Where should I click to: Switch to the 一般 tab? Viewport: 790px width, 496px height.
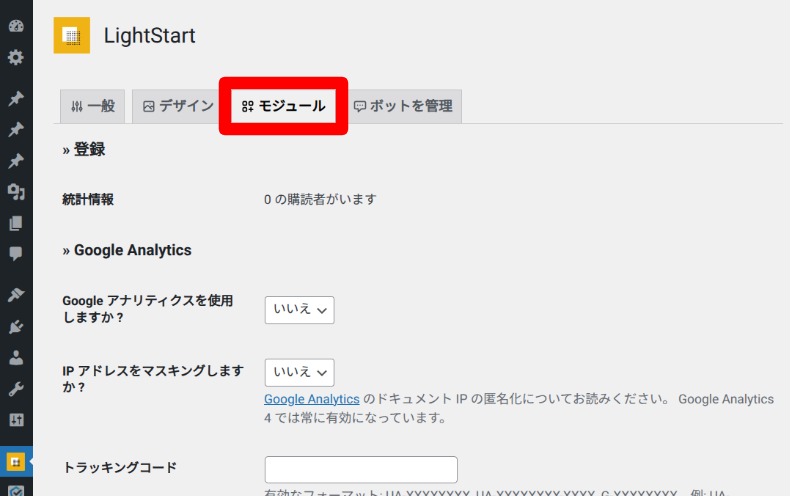[x=93, y=106]
